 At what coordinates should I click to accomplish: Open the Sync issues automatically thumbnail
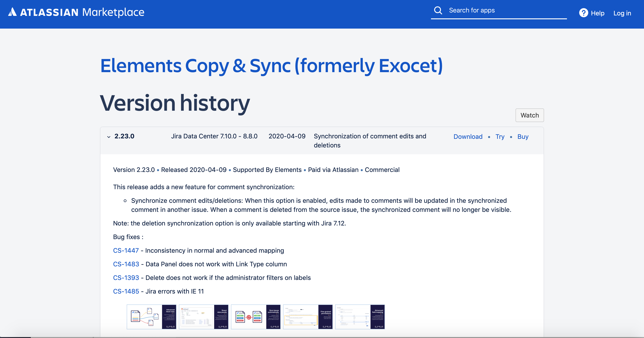click(x=256, y=317)
